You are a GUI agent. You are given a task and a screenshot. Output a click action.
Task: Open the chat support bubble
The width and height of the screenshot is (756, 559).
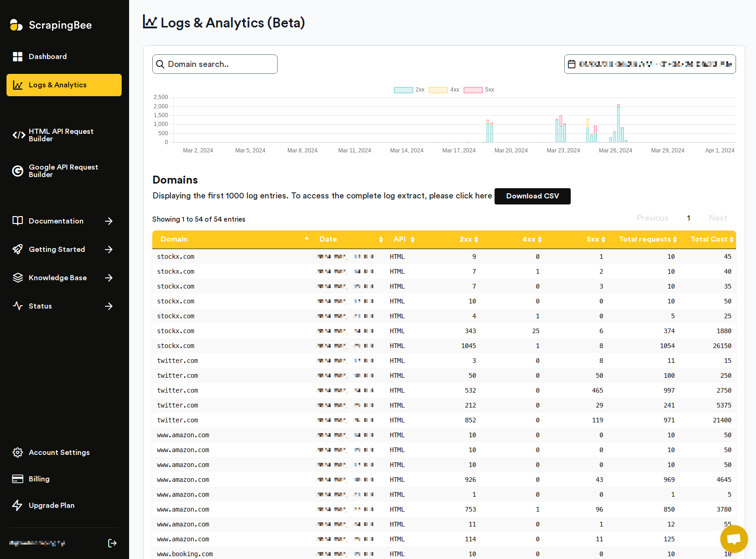tap(734, 539)
